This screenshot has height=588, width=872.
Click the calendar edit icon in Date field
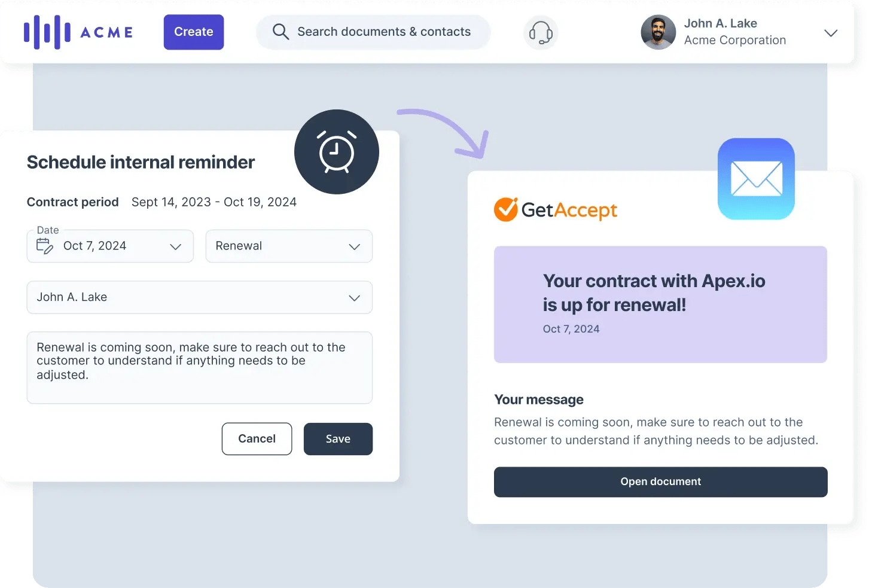pos(45,246)
